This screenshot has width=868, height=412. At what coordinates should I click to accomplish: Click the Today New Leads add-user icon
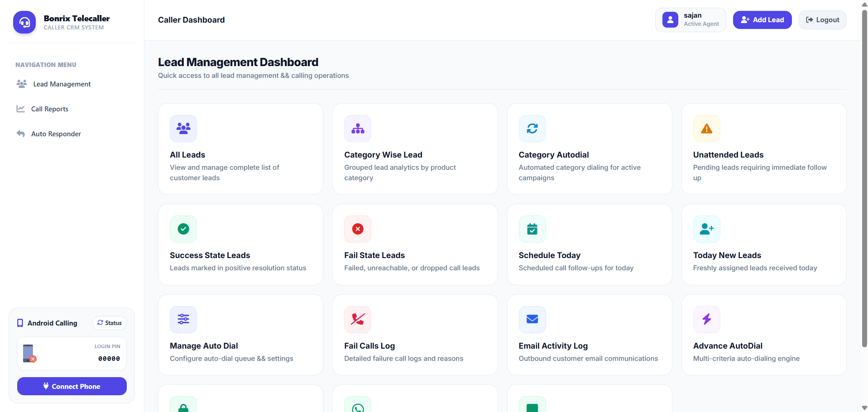(x=707, y=229)
